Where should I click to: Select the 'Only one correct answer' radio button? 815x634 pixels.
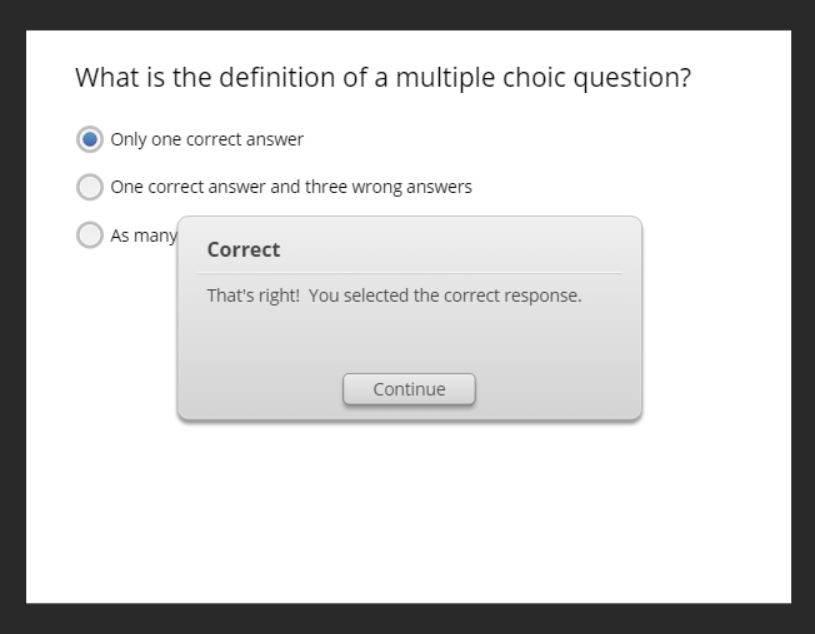(x=90, y=139)
